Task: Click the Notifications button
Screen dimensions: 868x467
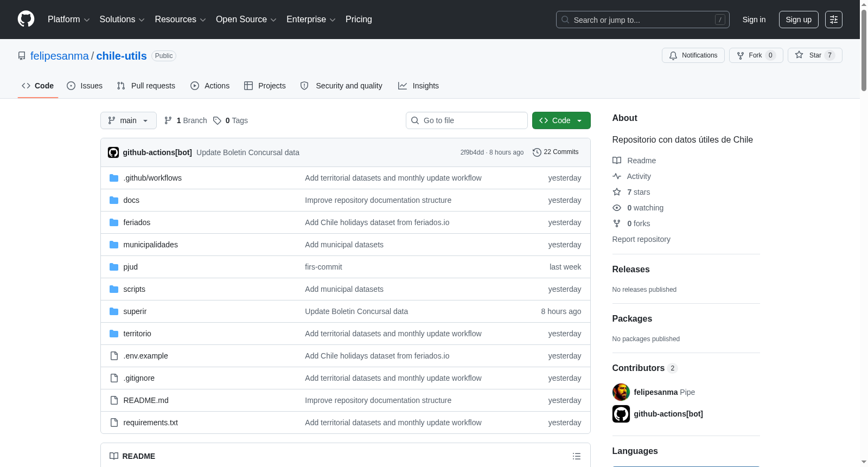Action: coord(693,55)
